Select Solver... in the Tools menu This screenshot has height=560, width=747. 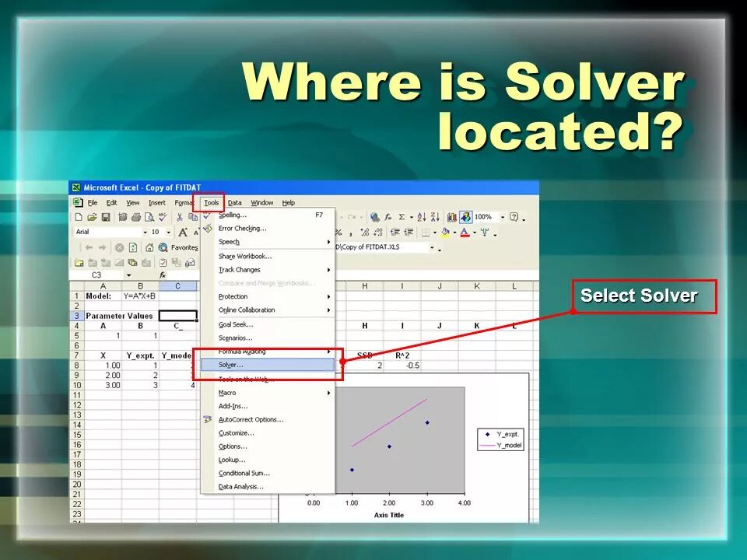[x=268, y=365]
